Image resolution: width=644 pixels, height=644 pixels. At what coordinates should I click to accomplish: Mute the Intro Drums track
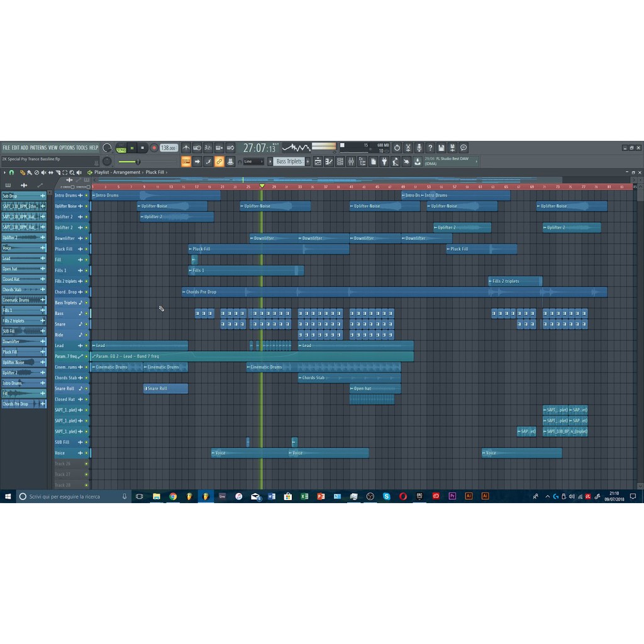(x=86, y=196)
